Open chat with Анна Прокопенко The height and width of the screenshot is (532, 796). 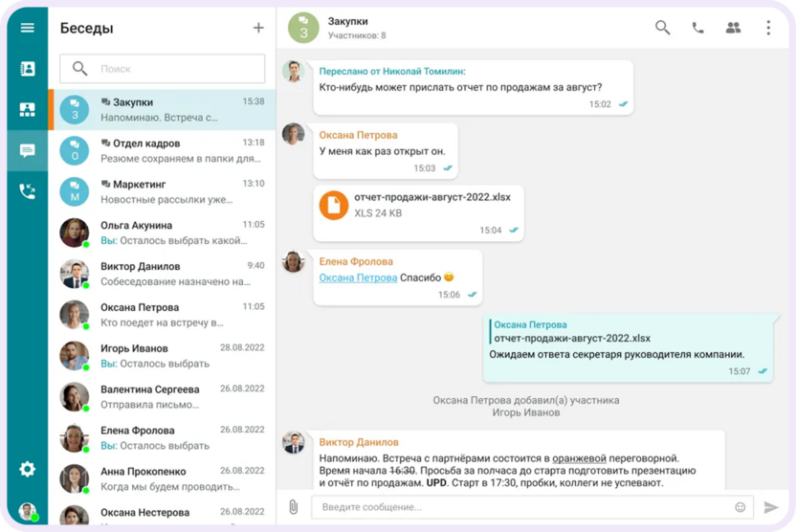point(163,479)
